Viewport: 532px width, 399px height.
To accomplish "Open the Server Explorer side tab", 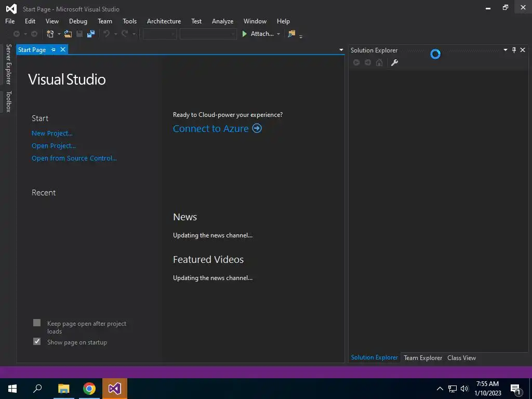I will click(x=8, y=64).
